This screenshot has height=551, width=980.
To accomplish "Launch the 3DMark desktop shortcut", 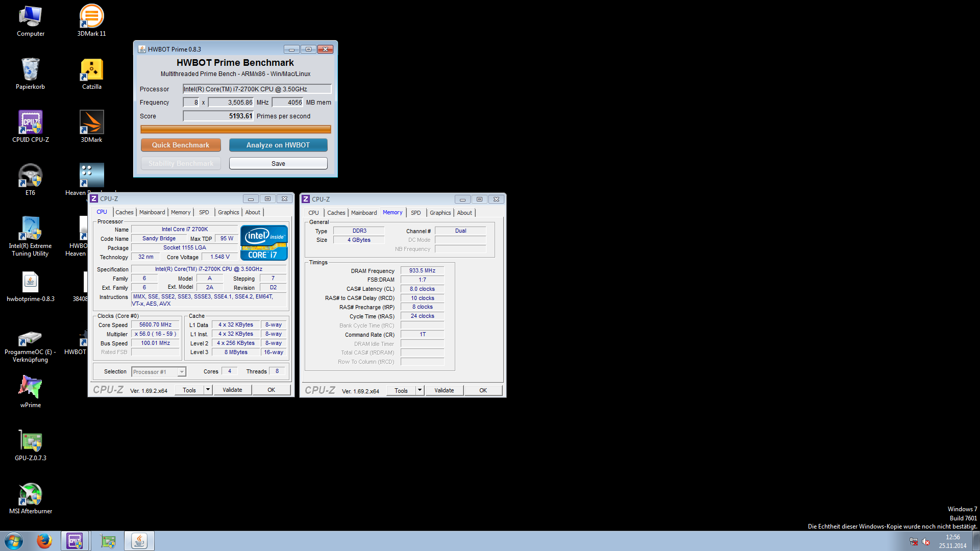I will point(92,127).
